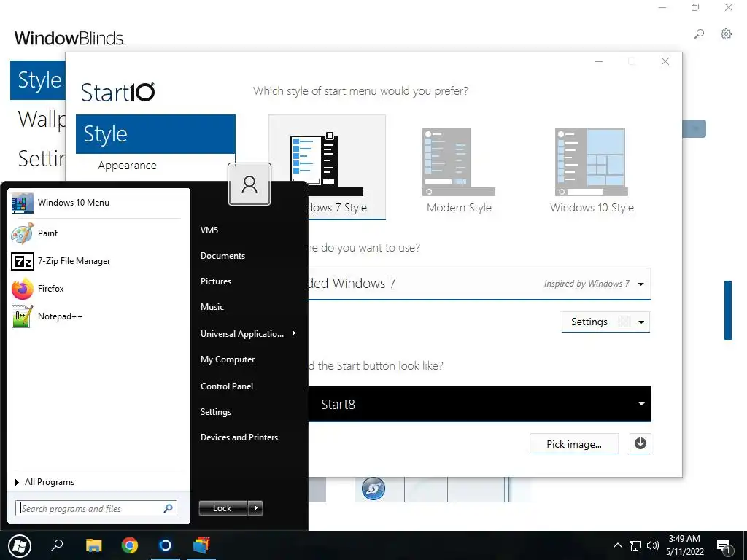Open Documents from start menu
This screenshot has height=560, width=747.
pos(222,256)
